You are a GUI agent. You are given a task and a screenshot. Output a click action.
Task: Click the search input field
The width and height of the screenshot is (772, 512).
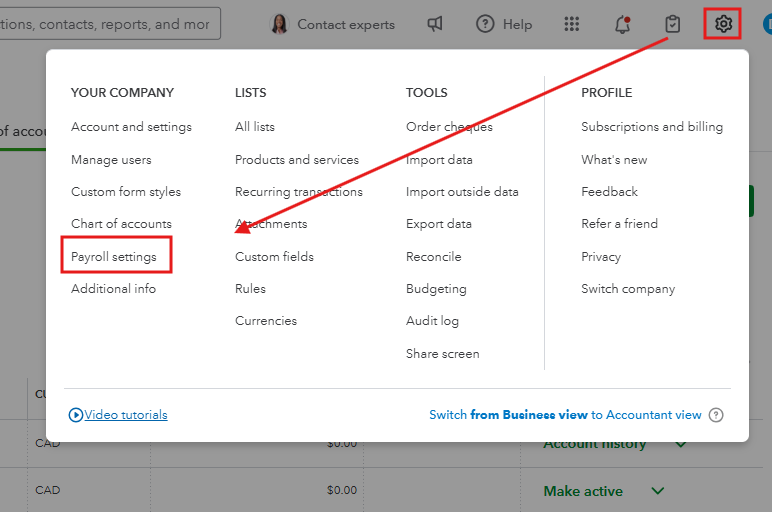(108, 24)
